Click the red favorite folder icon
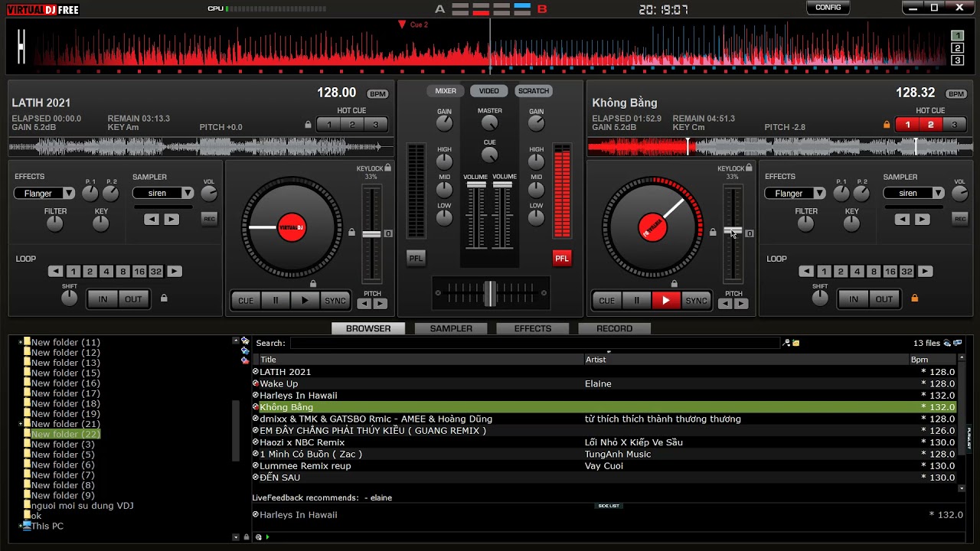The image size is (980, 551). coord(245,360)
